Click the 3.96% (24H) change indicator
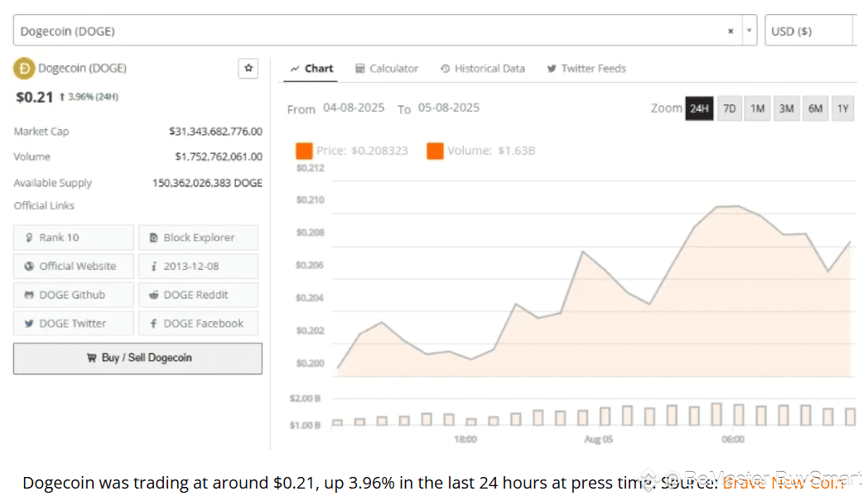 [x=89, y=97]
